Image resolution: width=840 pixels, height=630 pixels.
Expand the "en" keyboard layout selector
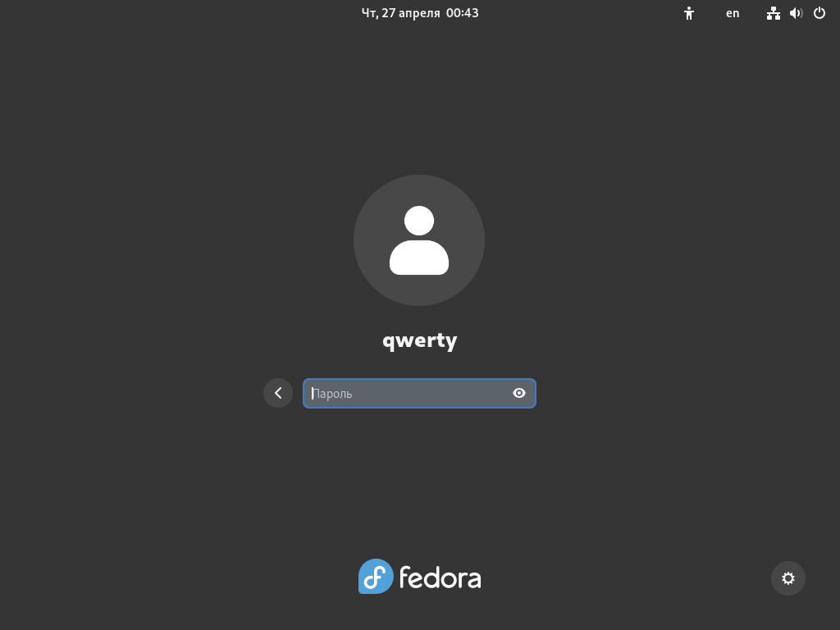pyautogui.click(x=733, y=13)
